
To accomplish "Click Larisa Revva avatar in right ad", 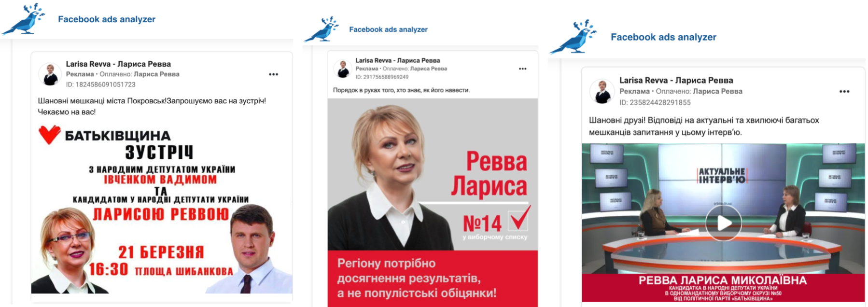I will coord(602,91).
